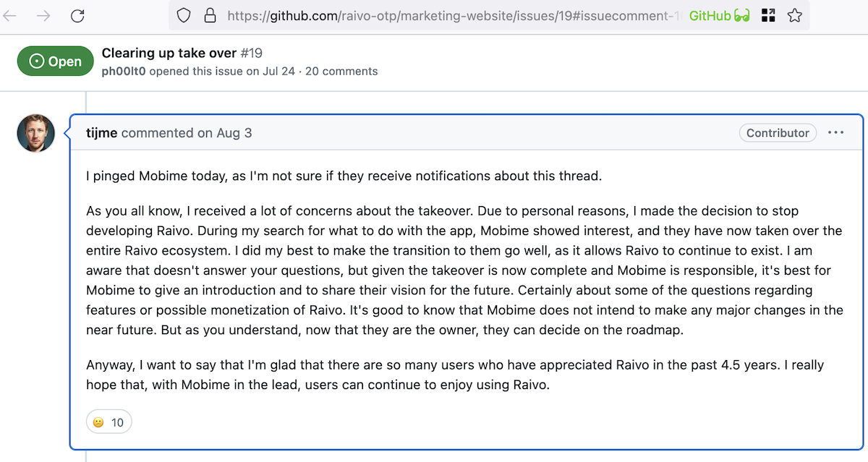Click the 20 comments link
This screenshot has width=868, height=462.
[341, 71]
